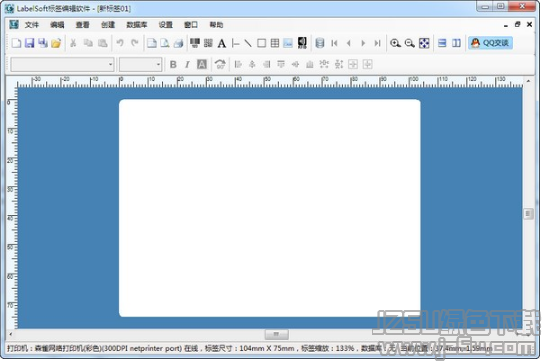Viewport: 542px width, 361px height.
Task: Click the QQ交谈 button
Action: [490, 43]
